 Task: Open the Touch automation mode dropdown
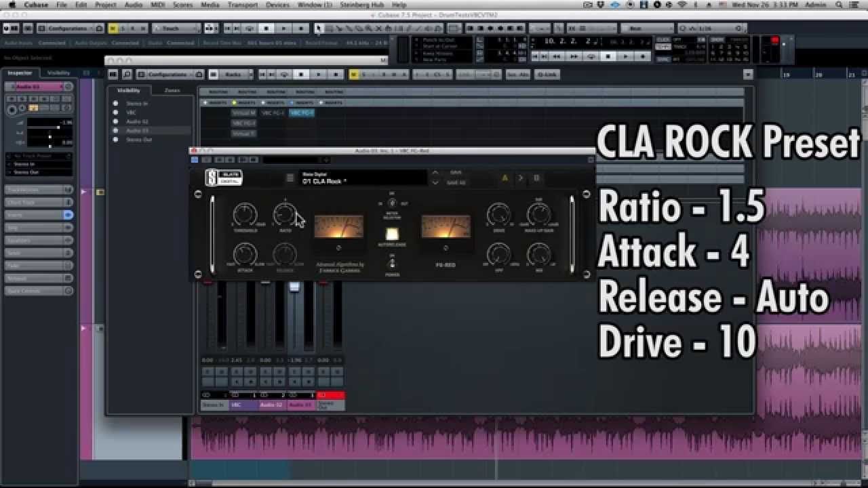point(175,28)
